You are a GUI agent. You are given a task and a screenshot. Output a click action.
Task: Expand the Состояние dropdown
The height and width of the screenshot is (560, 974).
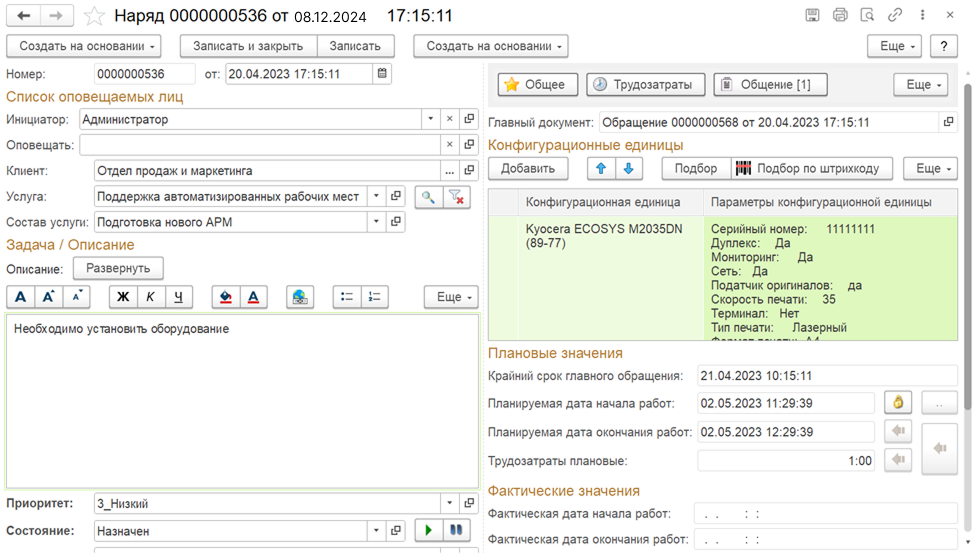pyautogui.click(x=375, y=530)
